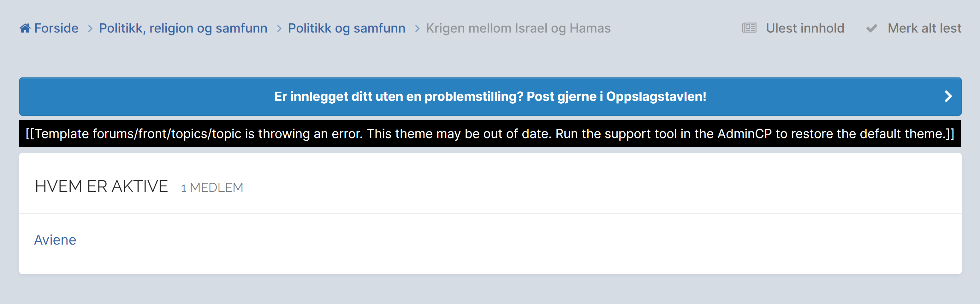This screenshot has width=980, height=304.
Task: Click the home icon beside Forside
Action: click(25, 28)
